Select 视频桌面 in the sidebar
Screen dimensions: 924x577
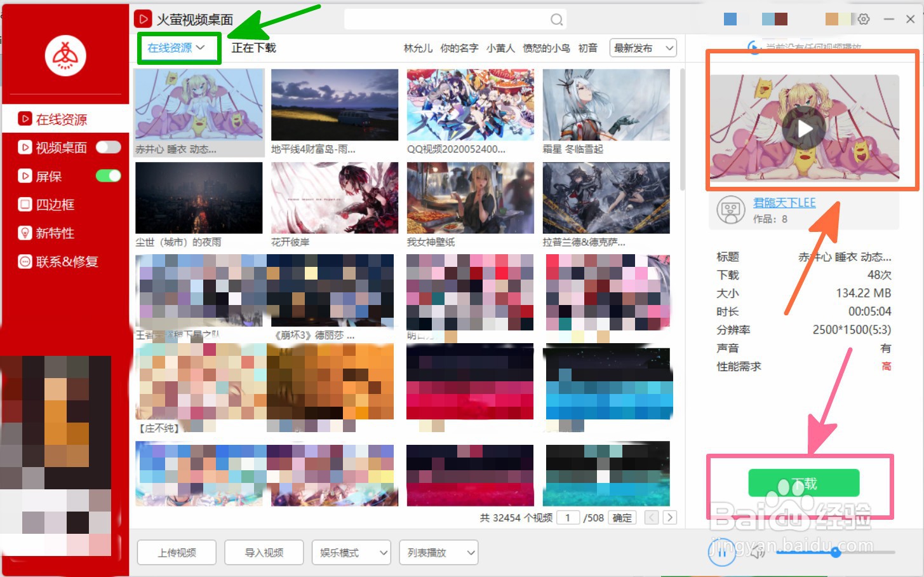coord(61,147)
